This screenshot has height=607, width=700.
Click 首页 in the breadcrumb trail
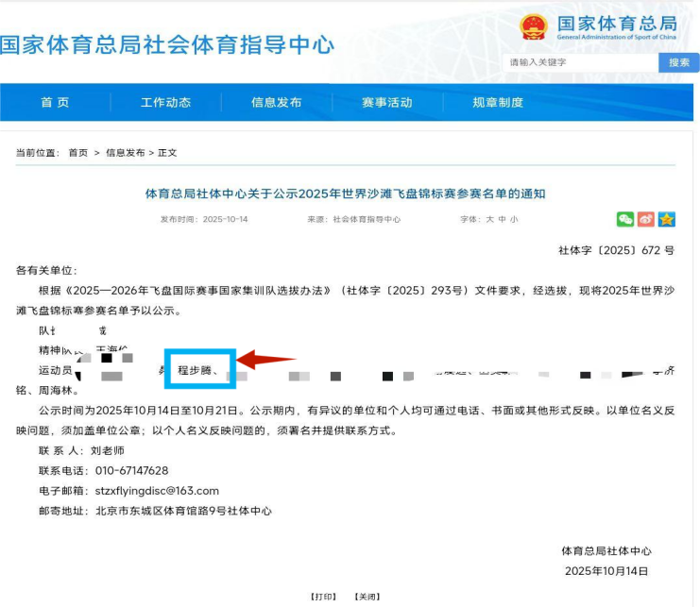[77, 153]
